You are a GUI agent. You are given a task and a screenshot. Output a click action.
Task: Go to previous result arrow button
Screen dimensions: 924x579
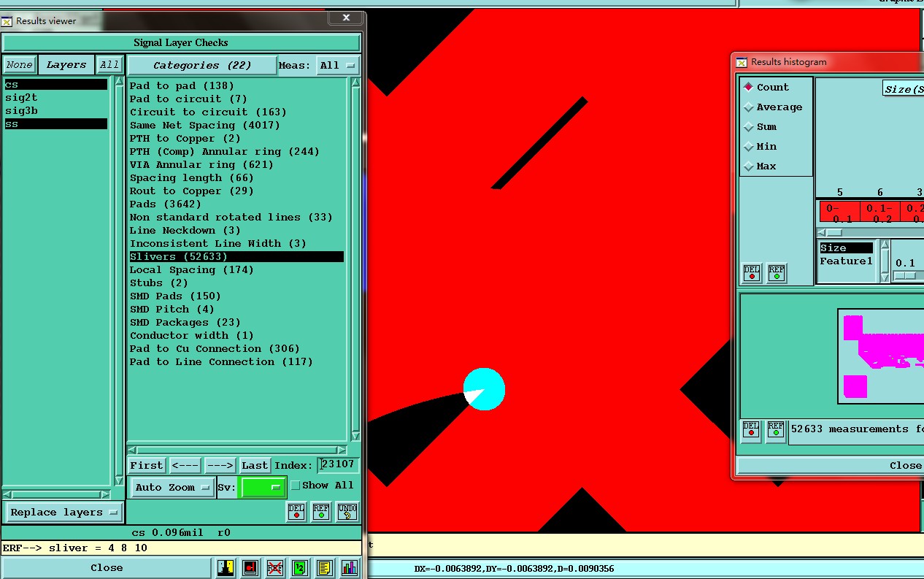(x=185, y=465)
